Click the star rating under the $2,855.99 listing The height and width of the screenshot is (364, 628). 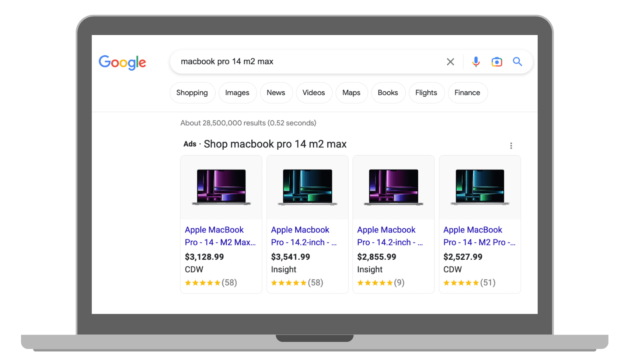375,283
